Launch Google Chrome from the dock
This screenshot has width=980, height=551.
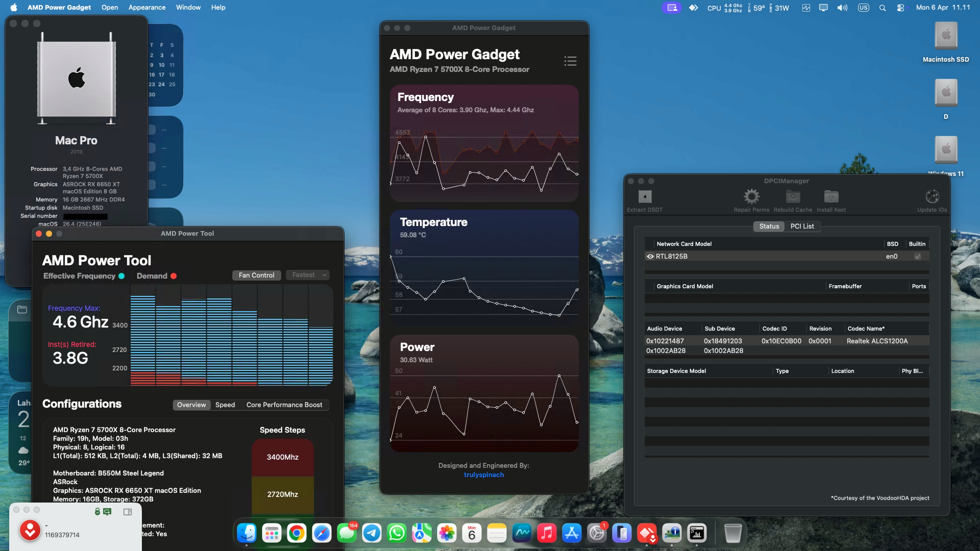coord(297,534)
